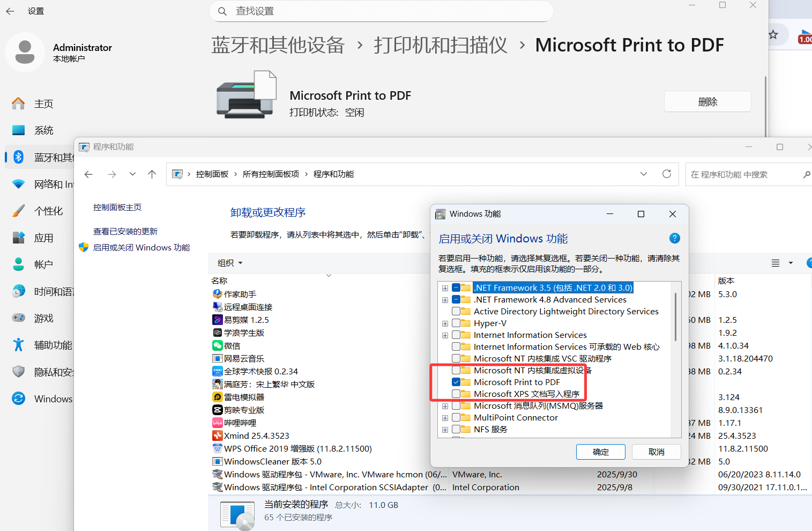Enable Microsoft XPS 文档写入程序 checkbox
This screenshot has width=812, height=531.
click(456, 394)
